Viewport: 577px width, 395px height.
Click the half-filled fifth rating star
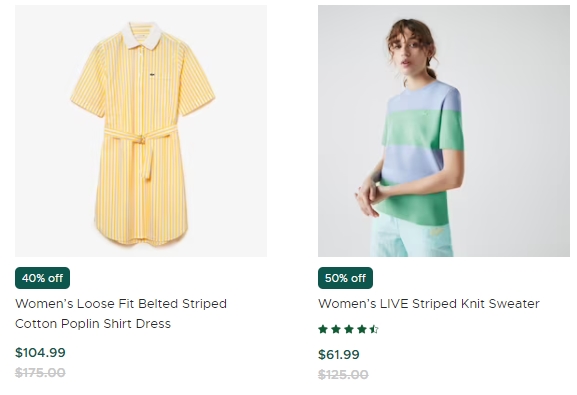(374, 329)
